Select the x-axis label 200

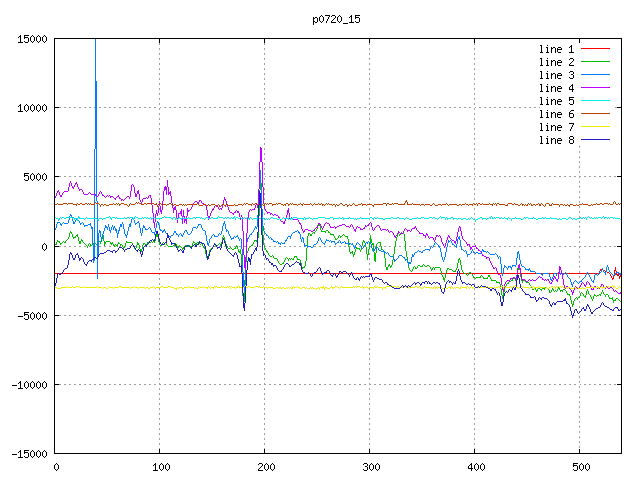pyautogui.click(x=266, y=467)
